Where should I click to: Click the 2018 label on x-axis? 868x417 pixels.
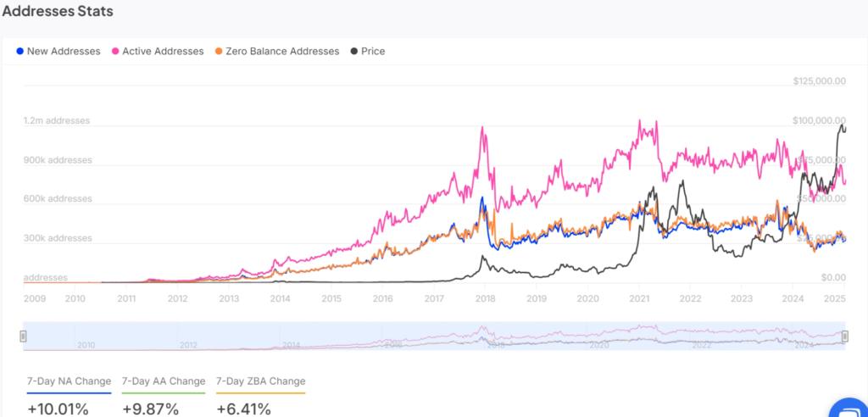[x=486, y=298]
